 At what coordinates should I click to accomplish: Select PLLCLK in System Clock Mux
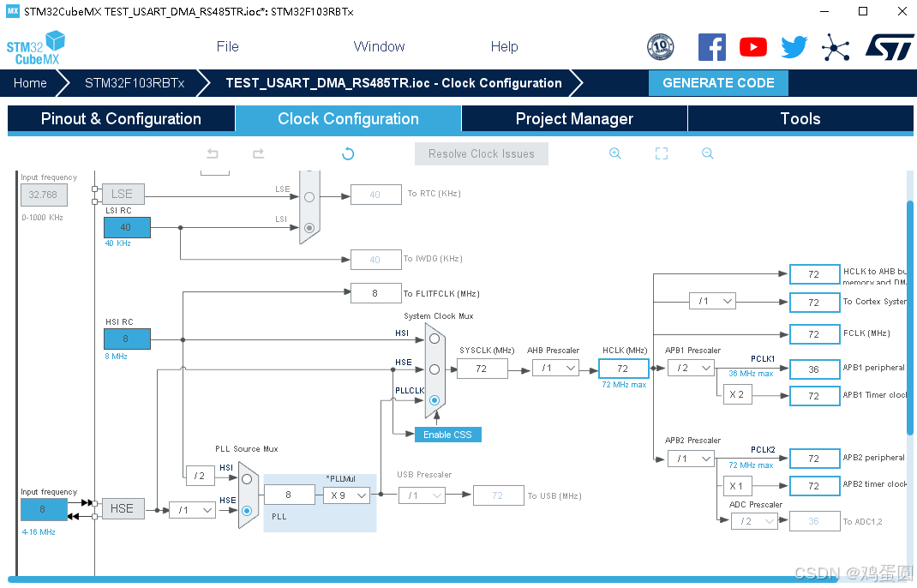point(435,400)
